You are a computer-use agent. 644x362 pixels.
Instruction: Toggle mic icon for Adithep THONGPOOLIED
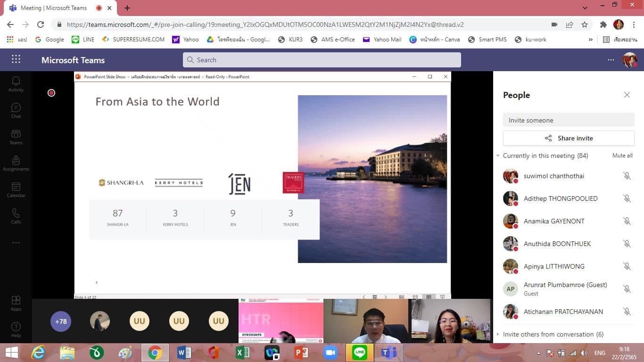(x=627, y=198)
